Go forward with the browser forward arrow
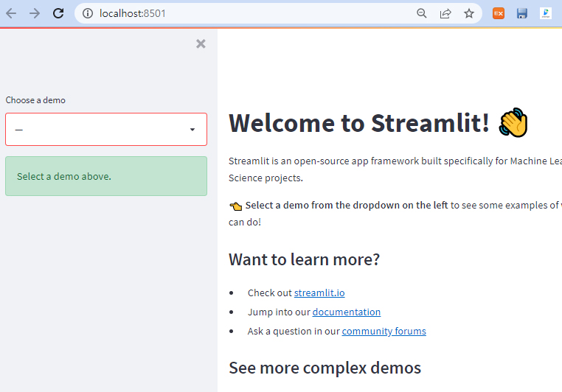Image resolution: width=562 pixels, height=392 pixels. tap(35, 13)
